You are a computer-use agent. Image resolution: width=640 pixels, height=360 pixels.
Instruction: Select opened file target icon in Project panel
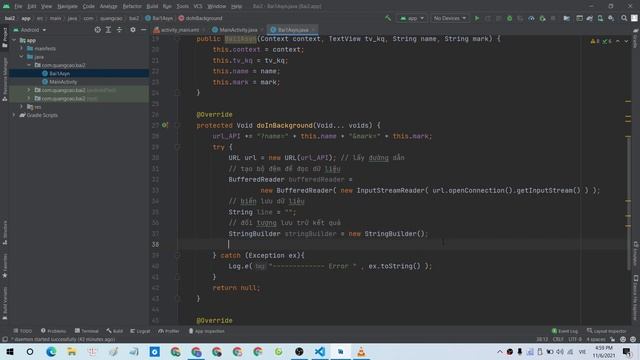(x=98, y=30)
